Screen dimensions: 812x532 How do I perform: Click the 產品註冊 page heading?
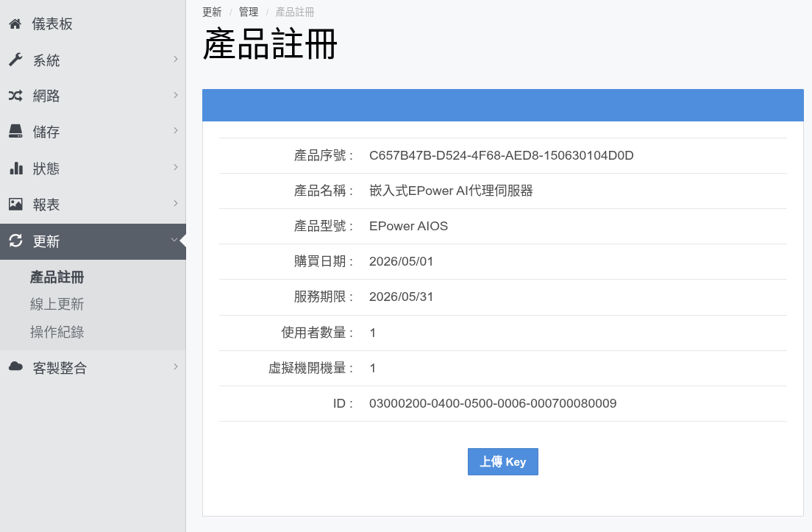click(270, 44)
